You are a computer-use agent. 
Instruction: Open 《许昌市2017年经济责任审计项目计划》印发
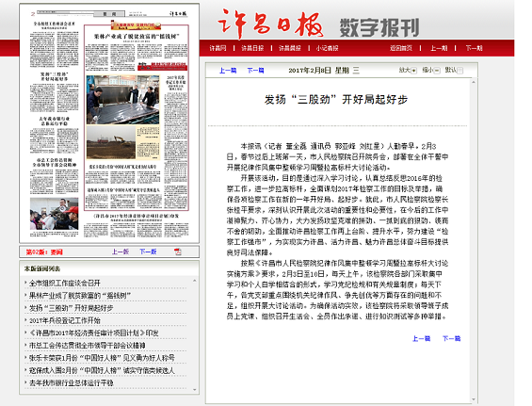click(x=94, y=333)
